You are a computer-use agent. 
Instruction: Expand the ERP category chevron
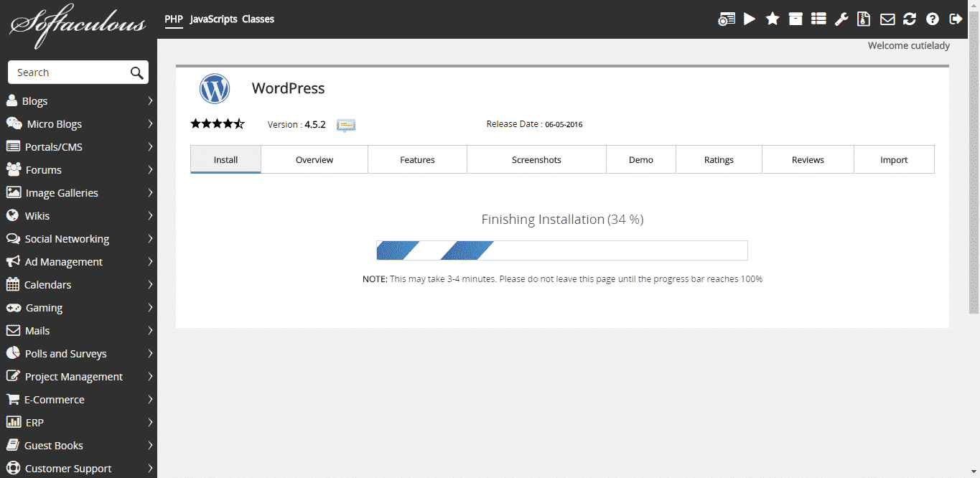click(150, 422)
